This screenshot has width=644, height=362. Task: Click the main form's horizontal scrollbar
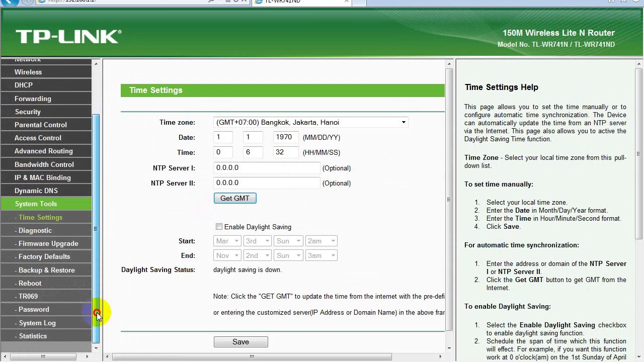[x=252, y=357]
